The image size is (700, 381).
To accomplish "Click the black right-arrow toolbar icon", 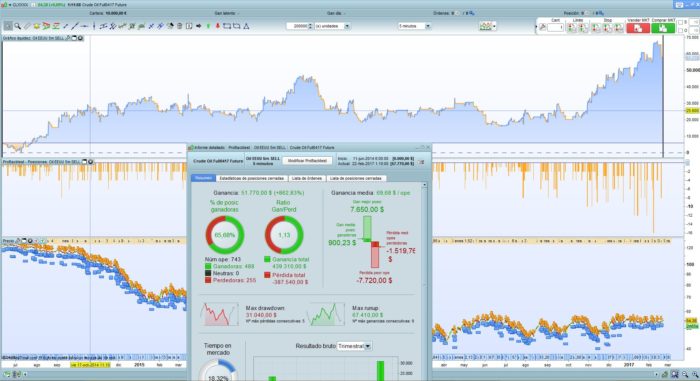I will tap(199, 26).
